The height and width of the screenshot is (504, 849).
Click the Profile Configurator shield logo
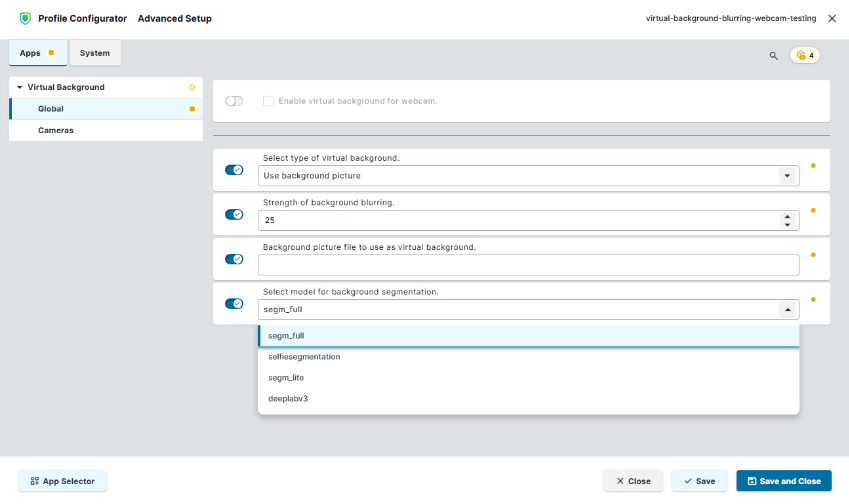pyautogui.click(x=25, y=18)
